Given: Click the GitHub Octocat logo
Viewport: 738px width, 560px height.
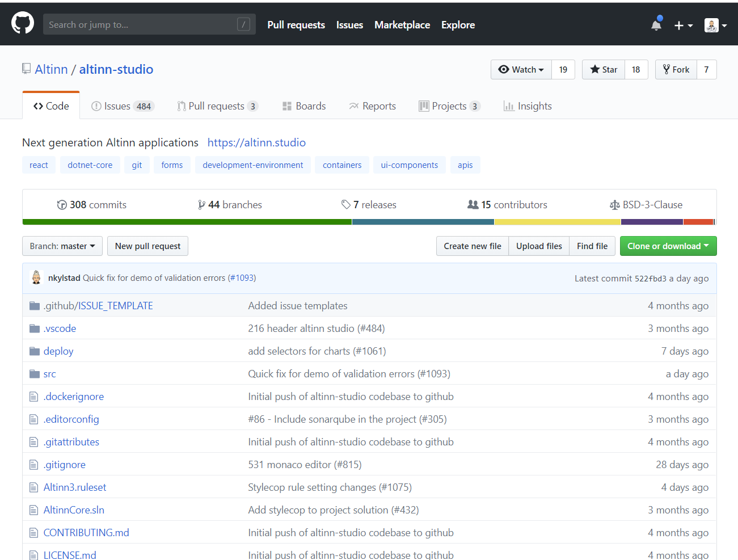Looking at the screenshot, I should [x=23, y=23].
